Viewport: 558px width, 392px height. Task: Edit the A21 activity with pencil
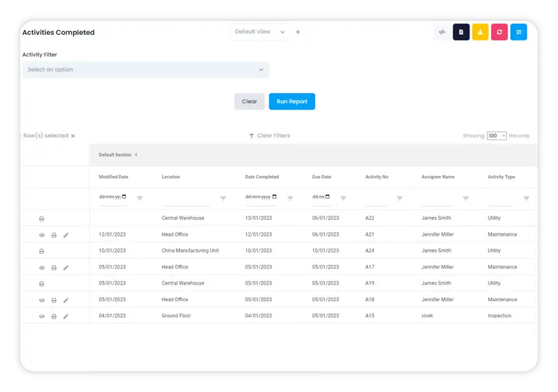click(66, 235)
